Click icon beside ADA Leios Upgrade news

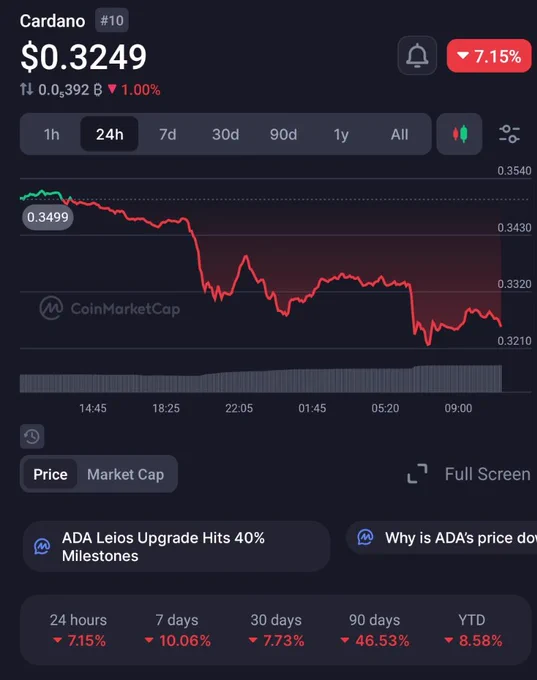(42, 546)
